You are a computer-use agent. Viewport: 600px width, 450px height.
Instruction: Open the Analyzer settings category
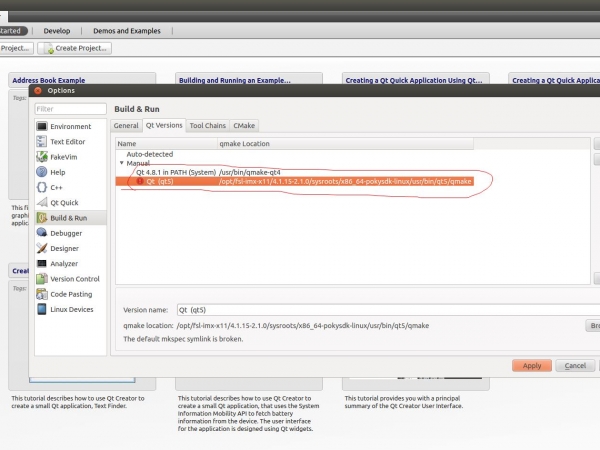pos(65,263)
